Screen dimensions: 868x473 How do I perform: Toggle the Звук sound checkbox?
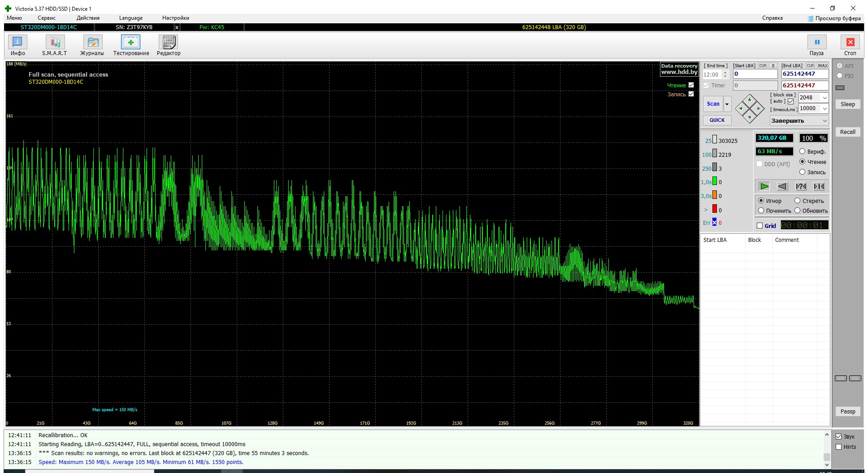[839, 436]
